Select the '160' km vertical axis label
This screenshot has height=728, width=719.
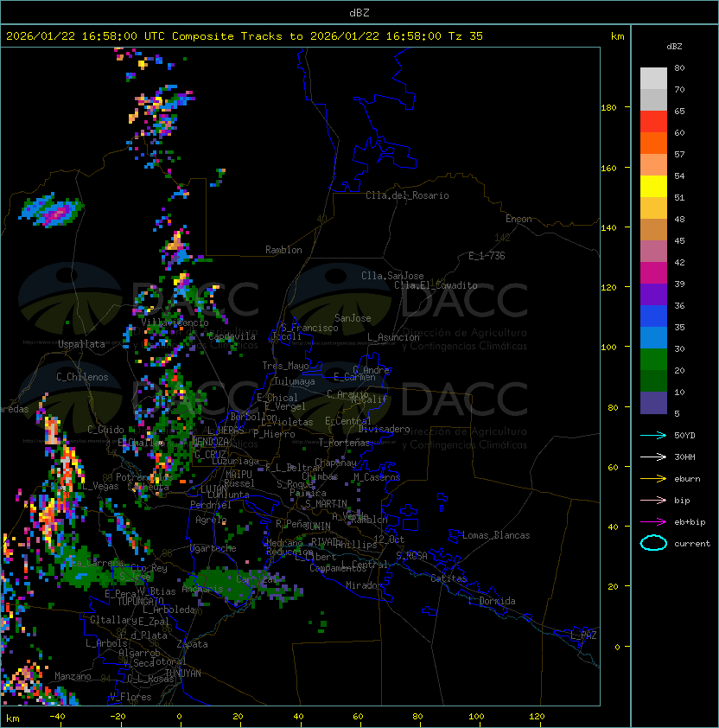(x=608, y=168)
